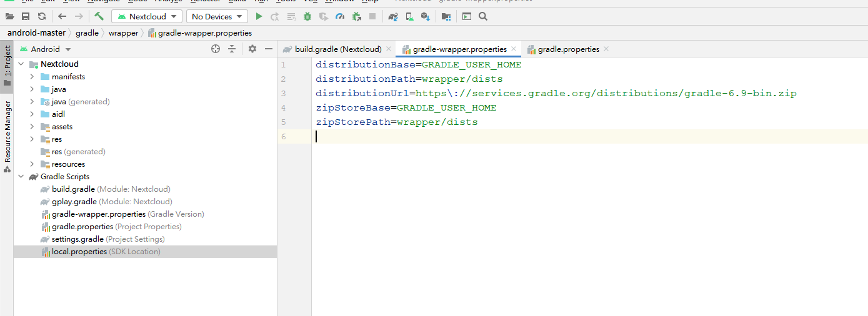This screenshot has height=316, width=868.
Task: Navigate forward with the right arrow icon
Action: tap(79, 17)
